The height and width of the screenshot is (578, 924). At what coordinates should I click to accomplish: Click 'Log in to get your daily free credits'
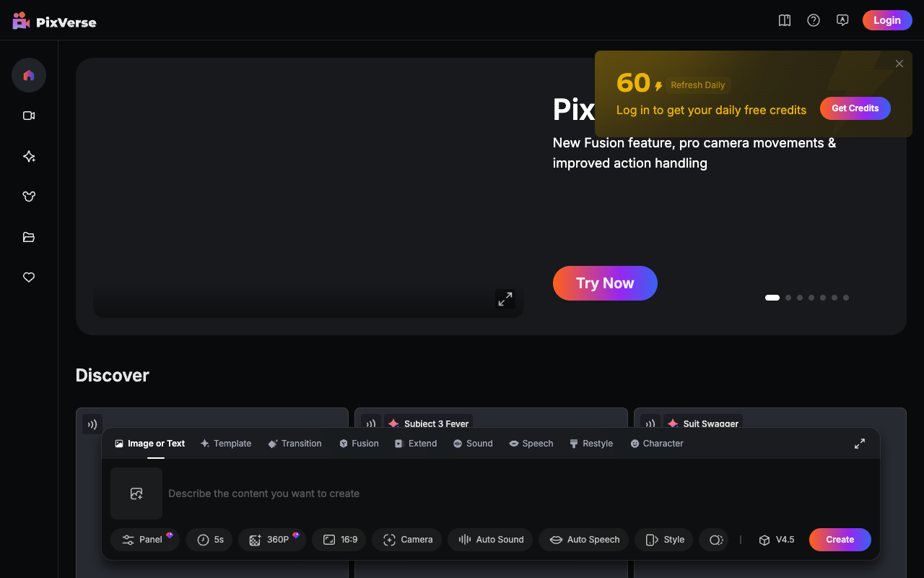coord(711,110)
